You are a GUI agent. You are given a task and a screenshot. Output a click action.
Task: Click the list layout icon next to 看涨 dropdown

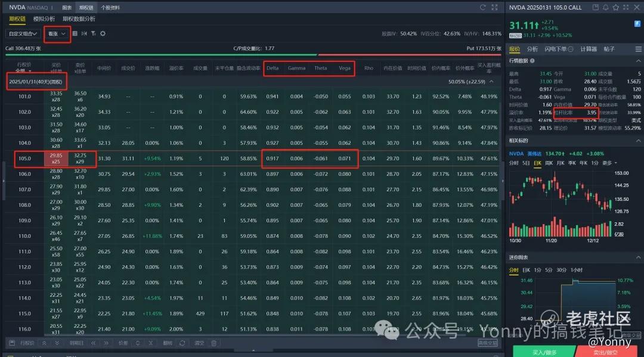click(x=75, y=33)
